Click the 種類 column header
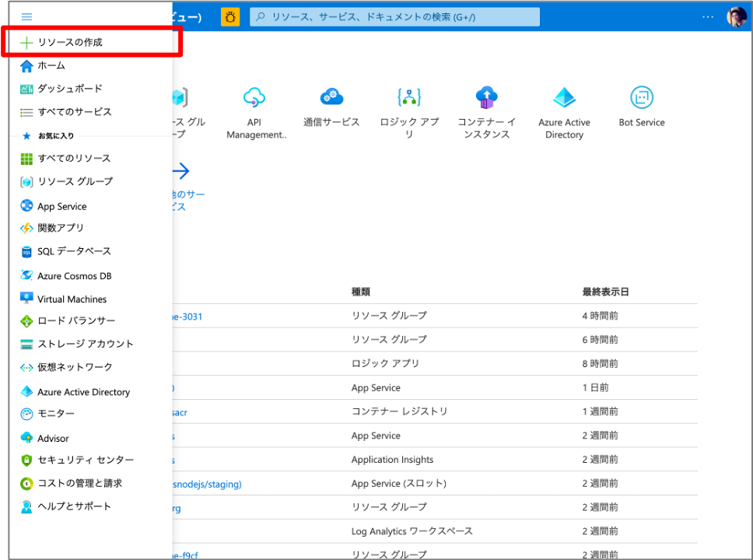This screenshot has height=560, width=753. [x=361, y=292]
